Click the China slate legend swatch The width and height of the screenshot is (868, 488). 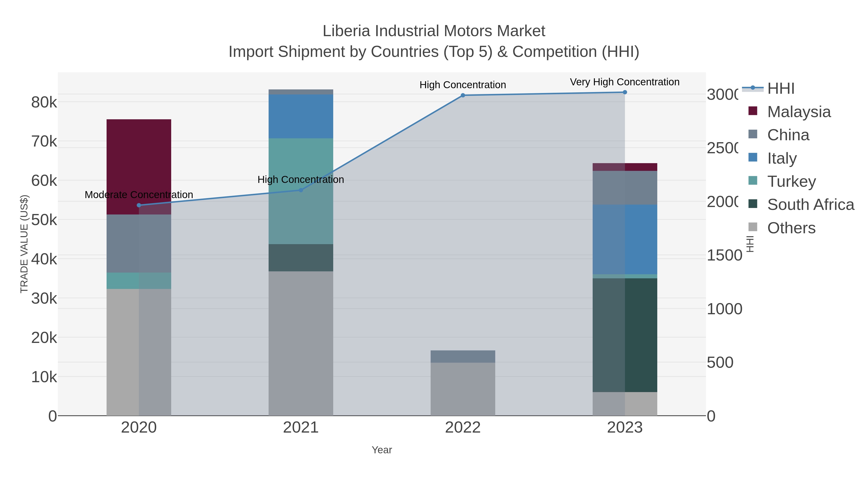point(753,134)
